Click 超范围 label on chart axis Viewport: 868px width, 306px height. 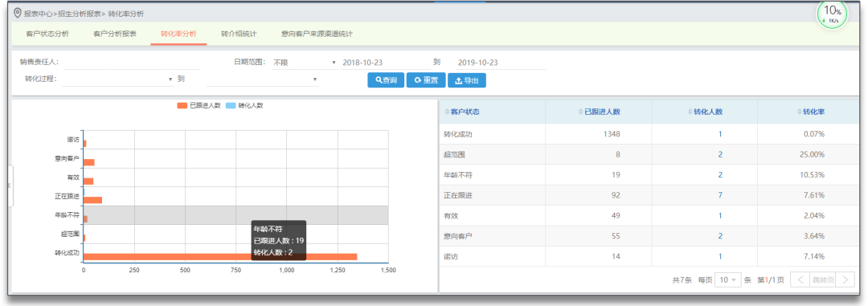pos(70,234)
